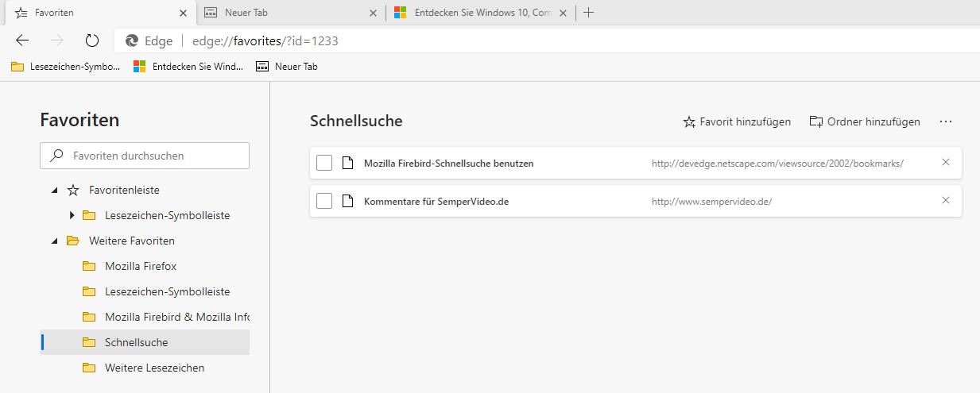
Task: Reload the page with refresh icon
Action: pyautogui.click(x=91, y=40)
